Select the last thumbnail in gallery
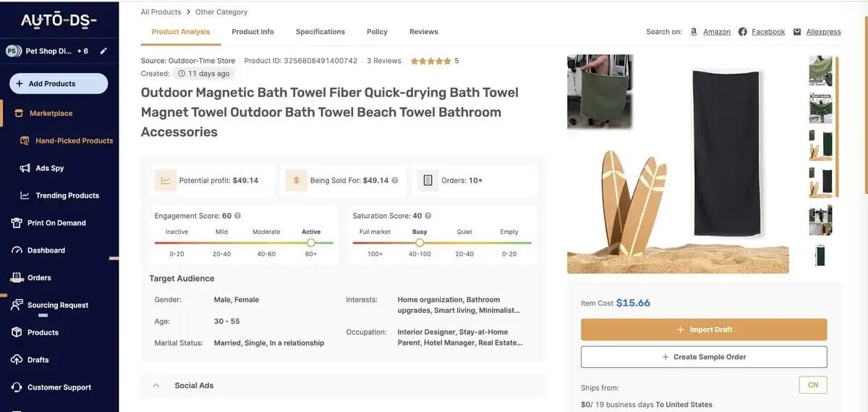 [820, 255]
